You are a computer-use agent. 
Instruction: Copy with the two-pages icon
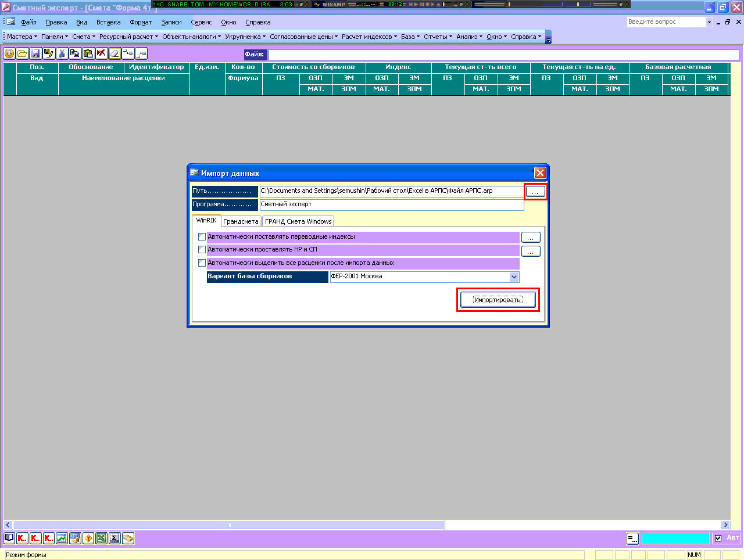pos(75,53)
